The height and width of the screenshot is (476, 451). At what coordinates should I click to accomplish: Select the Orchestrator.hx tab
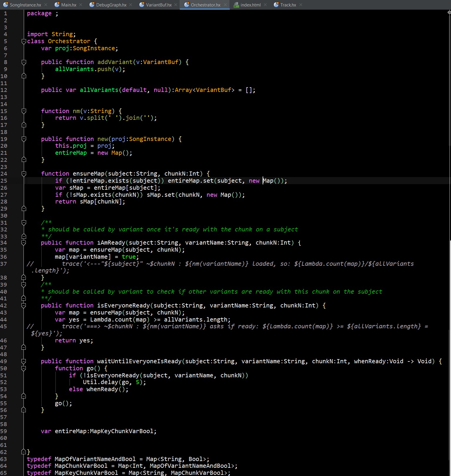[205, 5]
